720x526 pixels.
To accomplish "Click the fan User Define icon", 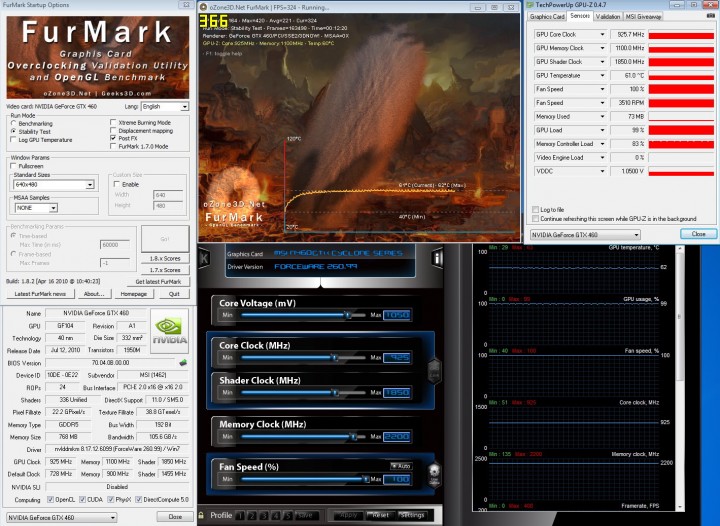I will coord(434,475).
